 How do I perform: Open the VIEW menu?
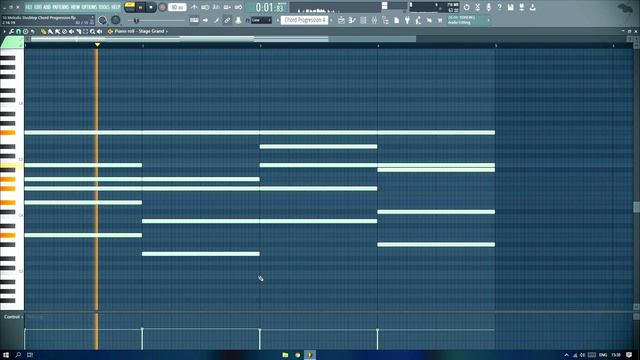pos(75,7)
